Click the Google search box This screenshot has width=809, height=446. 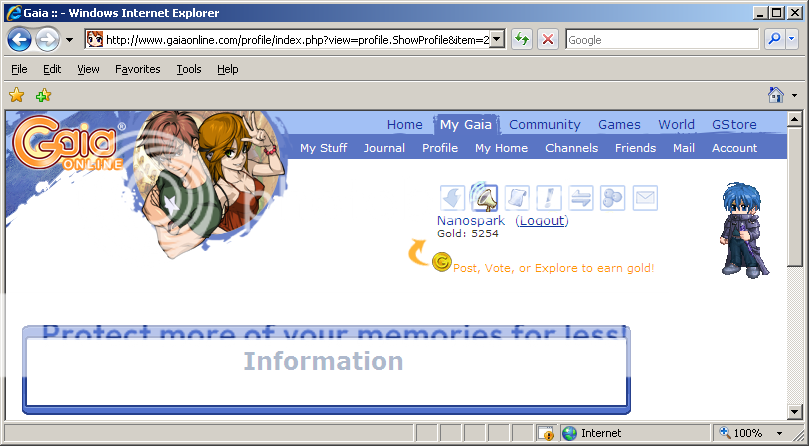pyautogui.click(x=661, y=40)
